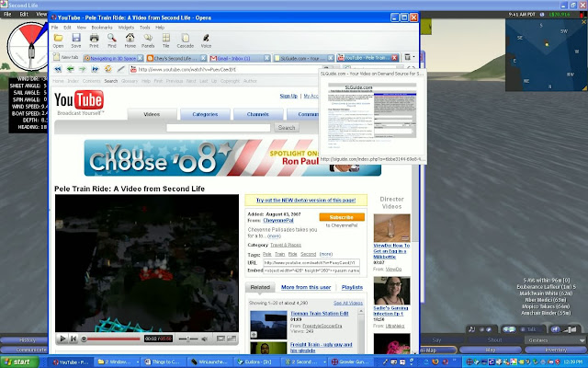Viewport: 588px width, 368px height.
Task: Click the Second Life History button
Action: pos(27,340)
